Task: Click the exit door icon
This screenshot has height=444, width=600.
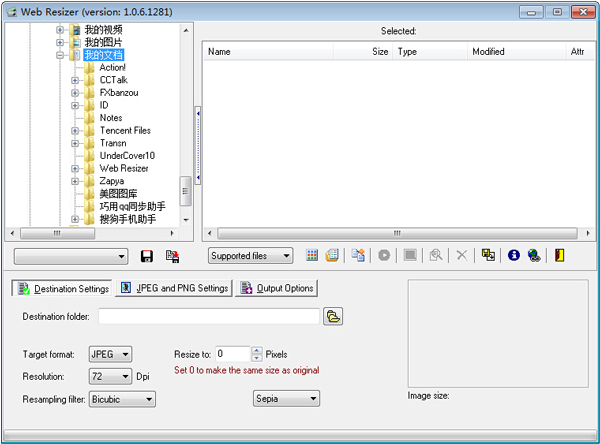Action: [x=559, y=256]
